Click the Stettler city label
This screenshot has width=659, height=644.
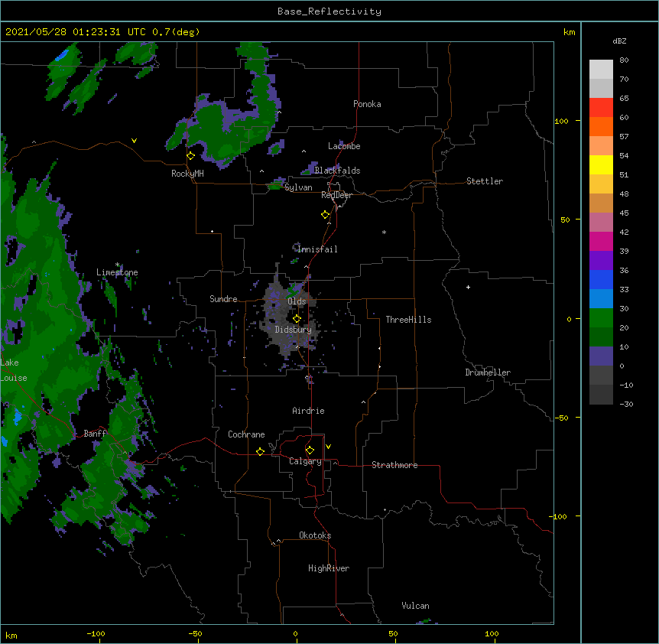(485, 181)
